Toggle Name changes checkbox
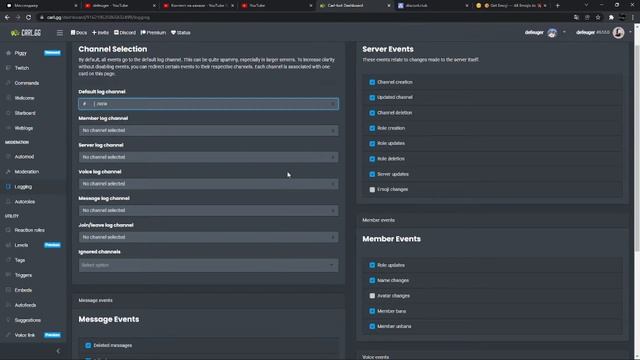 pyautogui.click(x=372, y=280)
